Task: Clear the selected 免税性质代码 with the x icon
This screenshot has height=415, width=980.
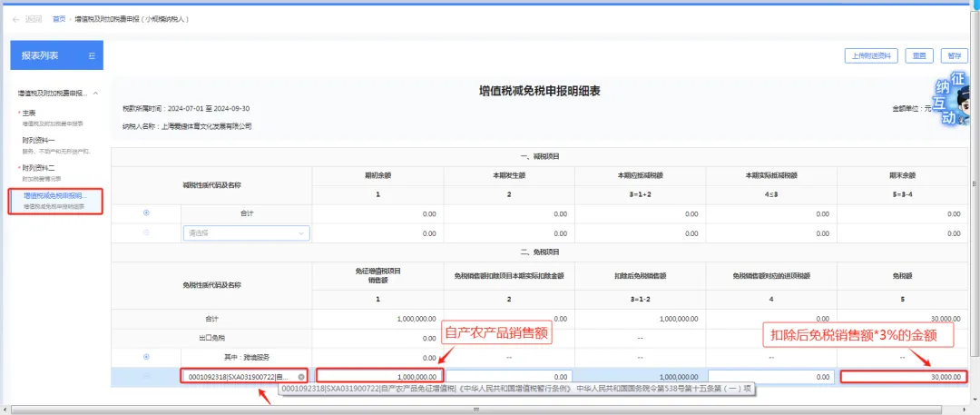Action: coord(301,376)
